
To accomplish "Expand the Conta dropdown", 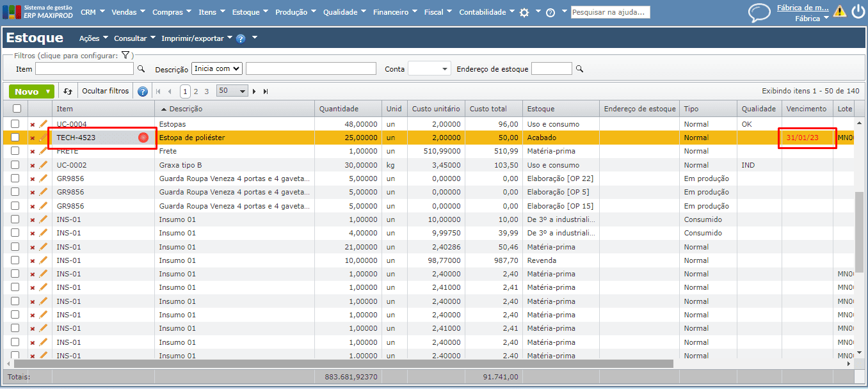I will click(430, 69).
